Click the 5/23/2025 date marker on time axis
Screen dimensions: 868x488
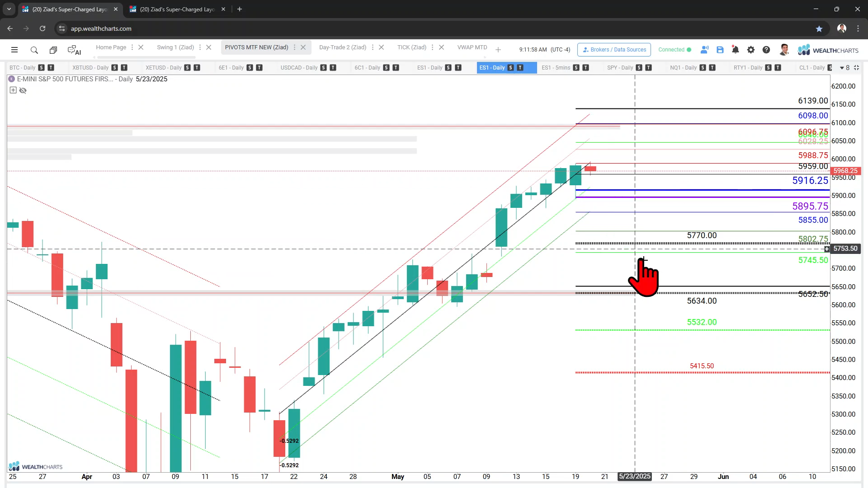pos(634,477)
